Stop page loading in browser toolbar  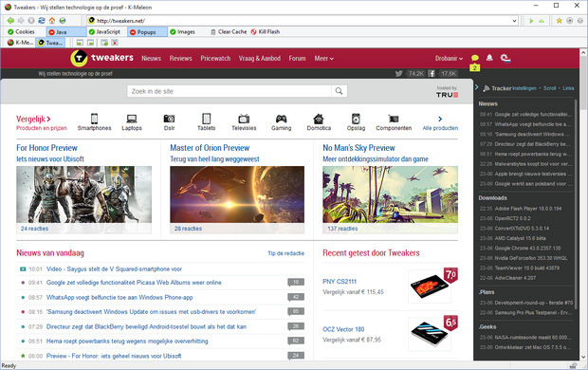tap(31, 21)
